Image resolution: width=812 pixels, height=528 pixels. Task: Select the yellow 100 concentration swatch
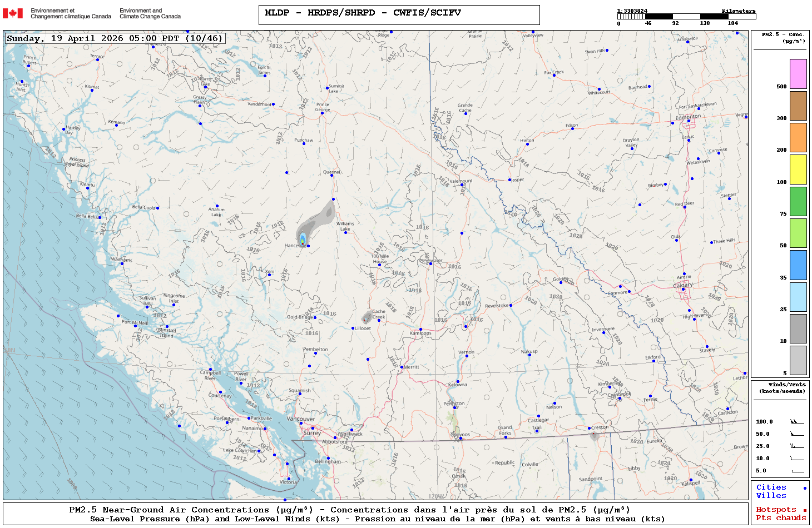[x=798, y=170]
